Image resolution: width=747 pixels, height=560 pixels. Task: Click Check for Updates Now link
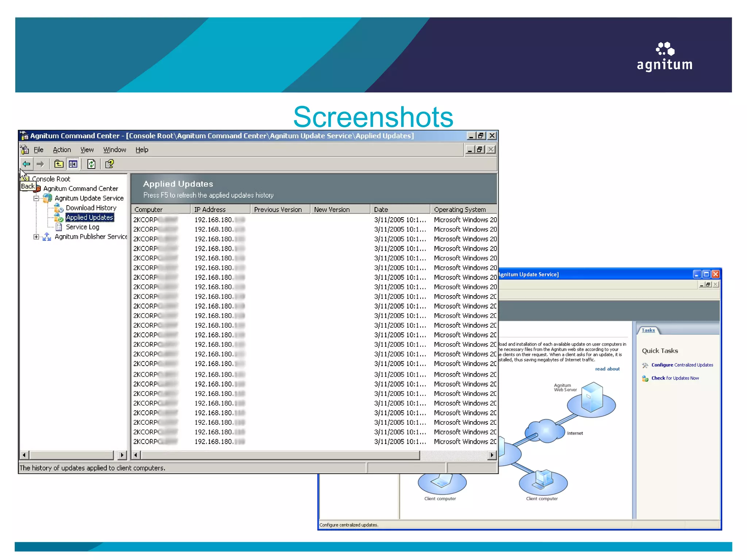(675, 378)
